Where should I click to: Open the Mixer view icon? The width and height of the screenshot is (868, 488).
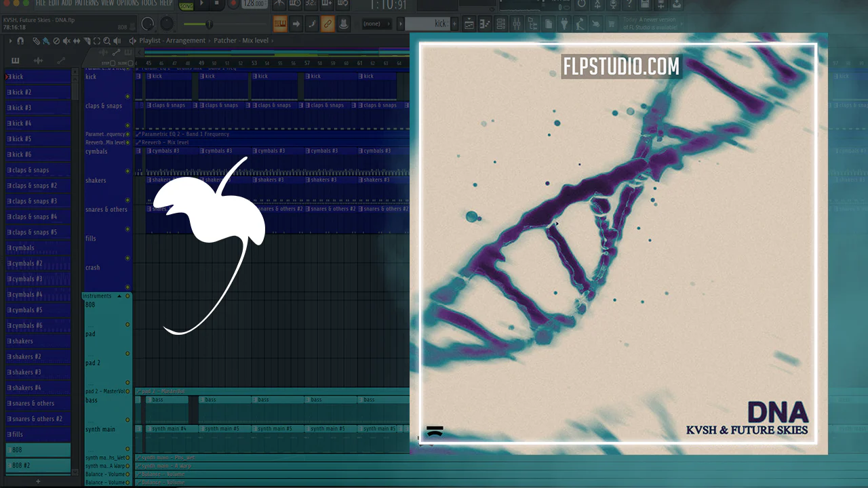click(516, 24)
